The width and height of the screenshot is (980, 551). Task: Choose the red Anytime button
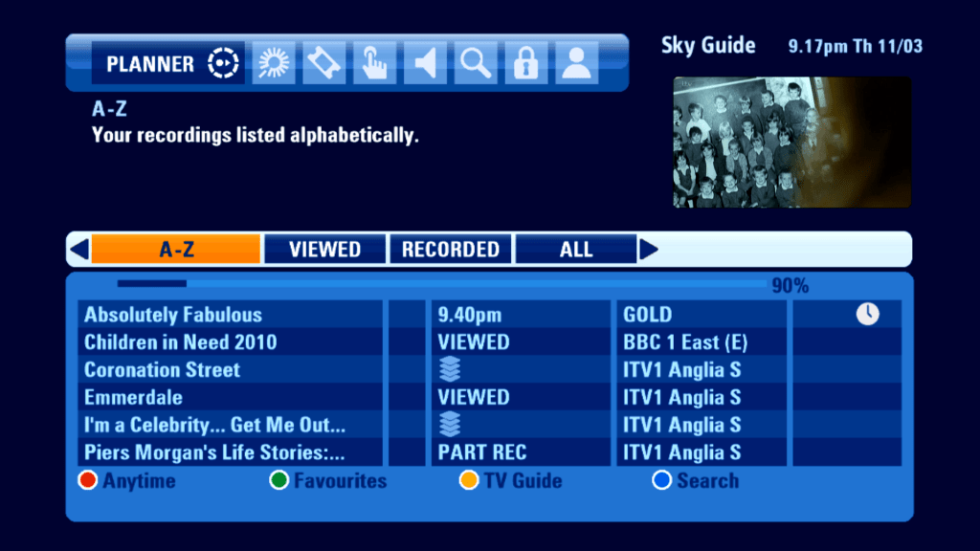coord(127,480)
